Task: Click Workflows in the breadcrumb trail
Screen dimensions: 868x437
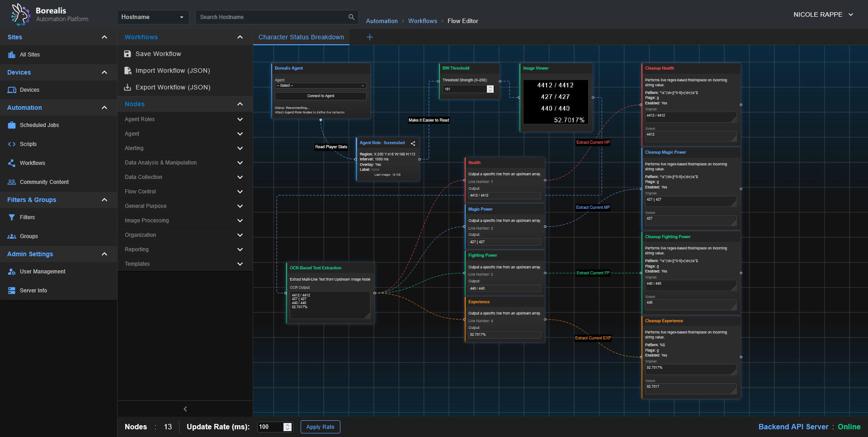Action: (x=422, y=21)
